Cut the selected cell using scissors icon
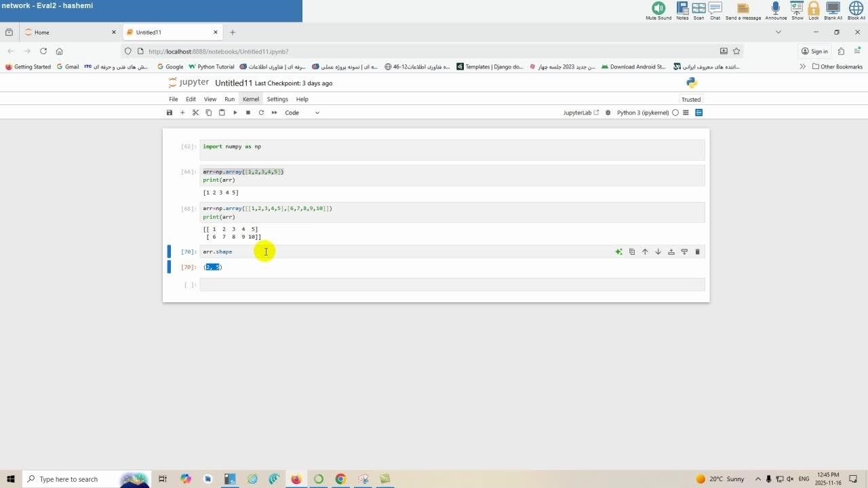Screen dimensions: 868x488 click(195, 113)
